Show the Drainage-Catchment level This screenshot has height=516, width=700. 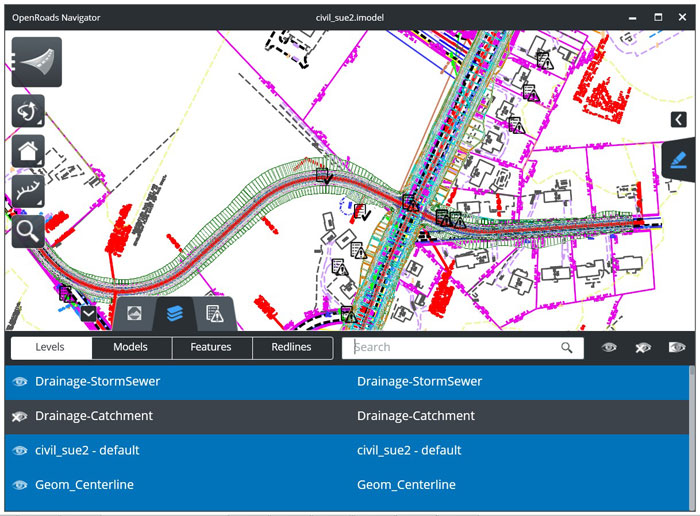click(20, 416)
